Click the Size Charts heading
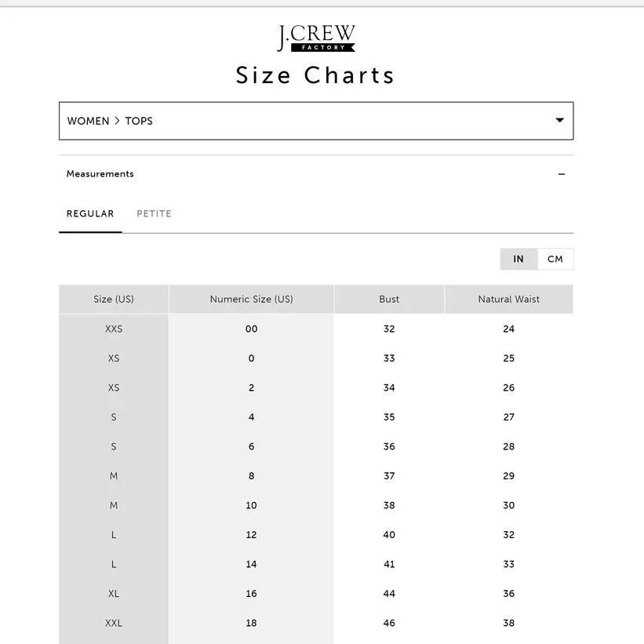644x644 pixels. [x=315, y=75]
